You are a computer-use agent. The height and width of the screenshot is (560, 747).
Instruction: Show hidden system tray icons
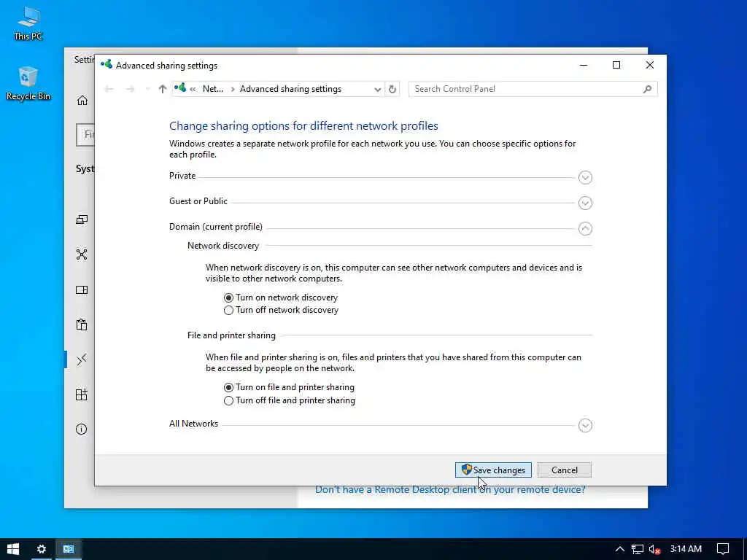coord(620,549)
